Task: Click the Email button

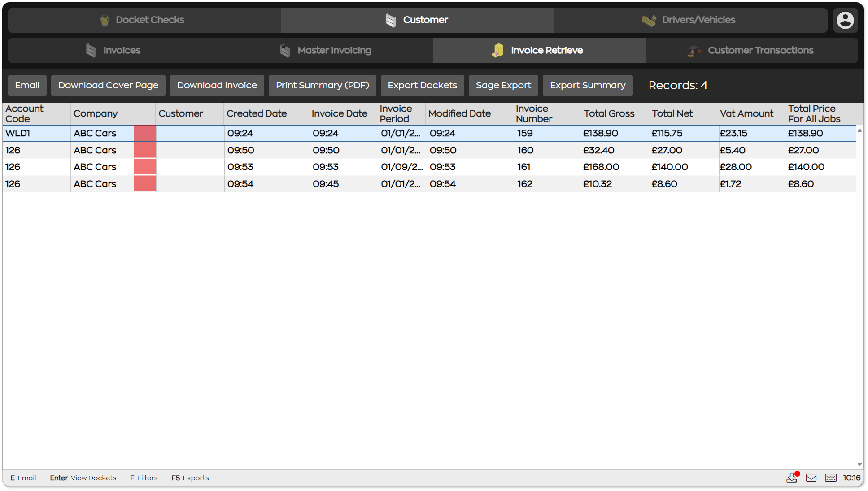Action: point(27,85)
